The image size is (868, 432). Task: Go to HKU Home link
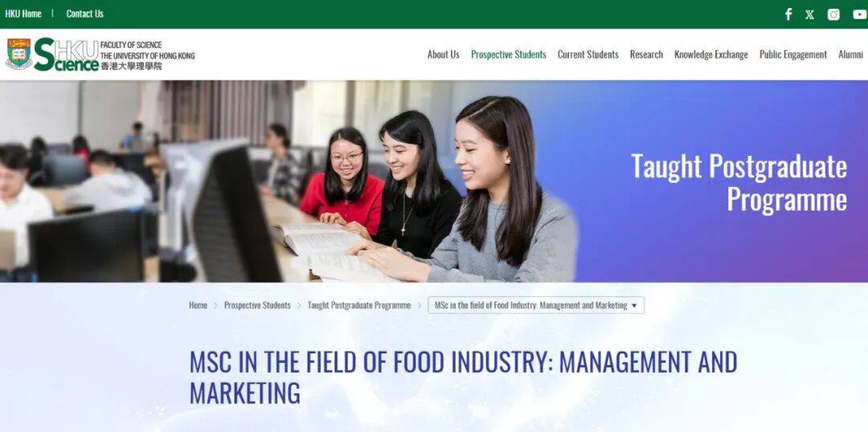click(23, 14)
